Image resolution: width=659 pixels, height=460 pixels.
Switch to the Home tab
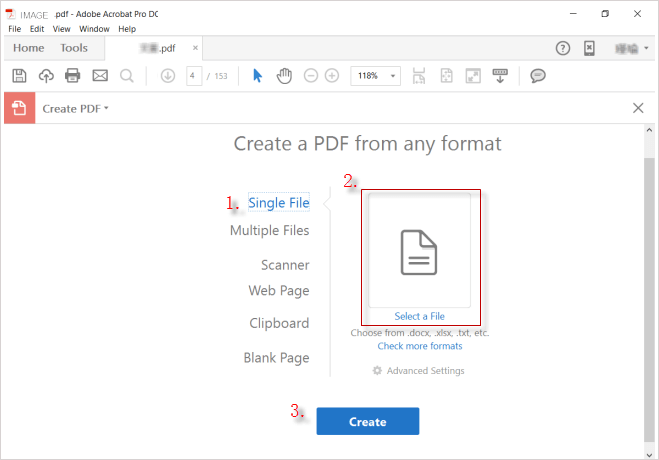[x=29, y=48]
